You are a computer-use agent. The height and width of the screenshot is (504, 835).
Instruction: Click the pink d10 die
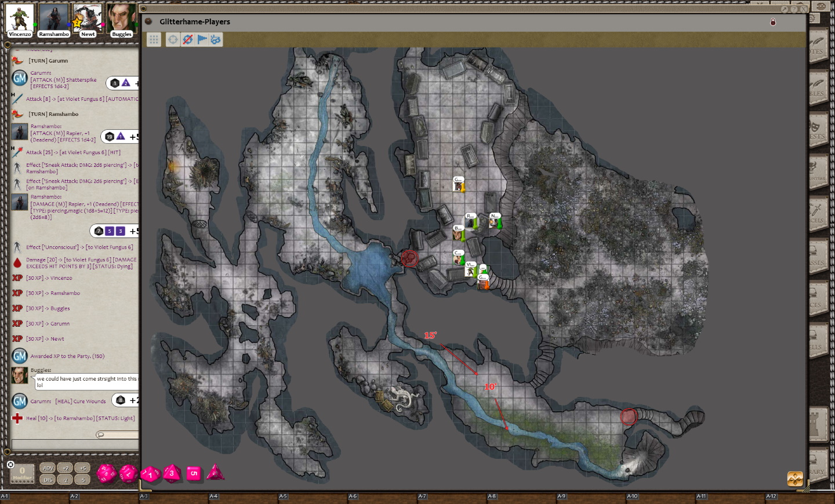click(150, 474)
